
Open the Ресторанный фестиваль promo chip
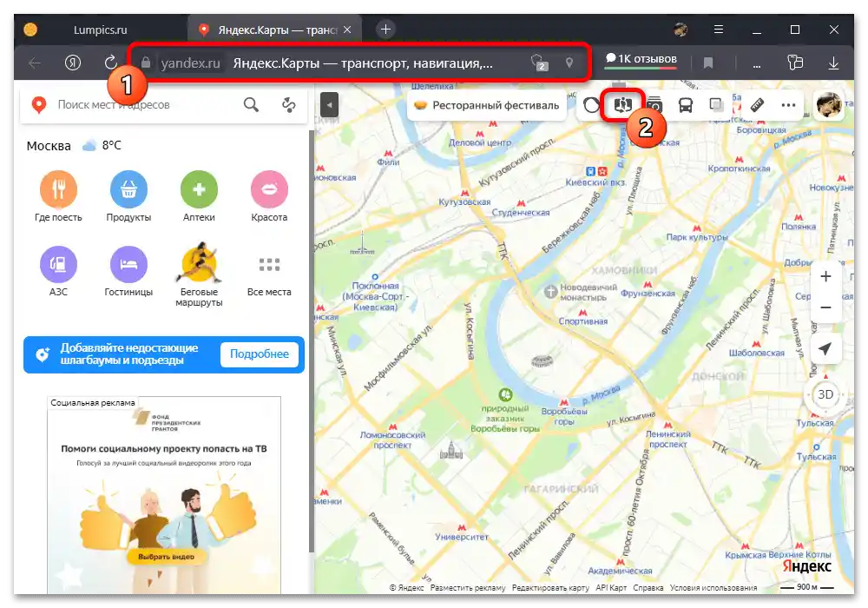tap(487, 105)
